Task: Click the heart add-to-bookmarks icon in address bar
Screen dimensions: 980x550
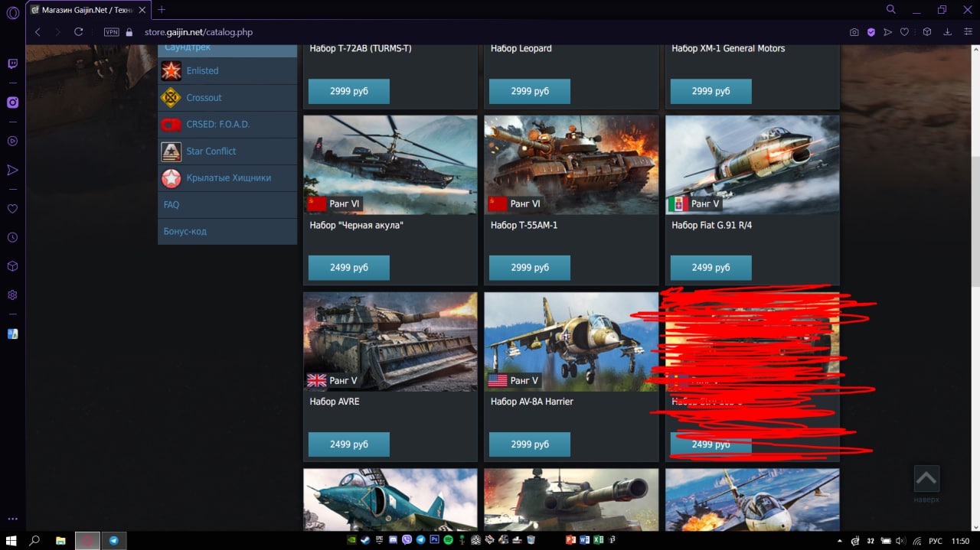Action: tap(904, 32)
